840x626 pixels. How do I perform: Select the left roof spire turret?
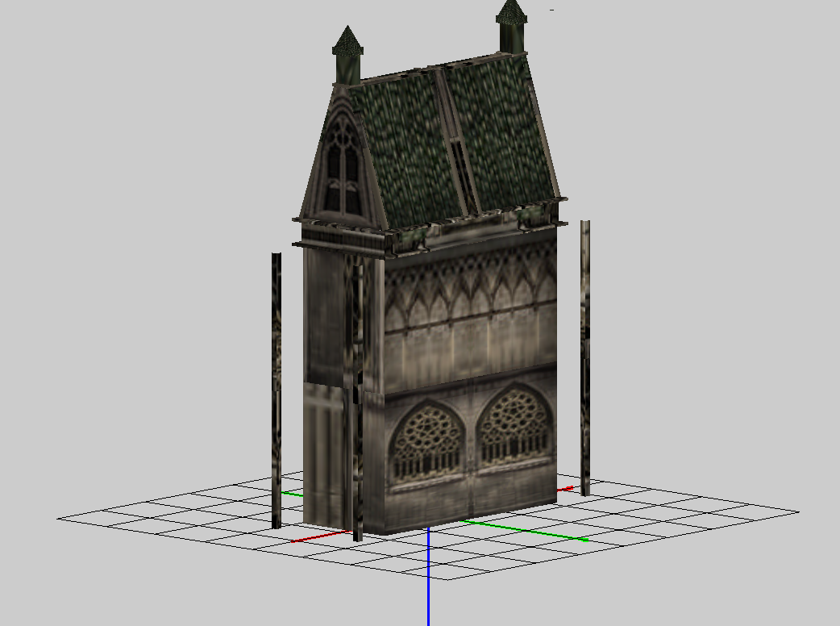tap(347, 55)
